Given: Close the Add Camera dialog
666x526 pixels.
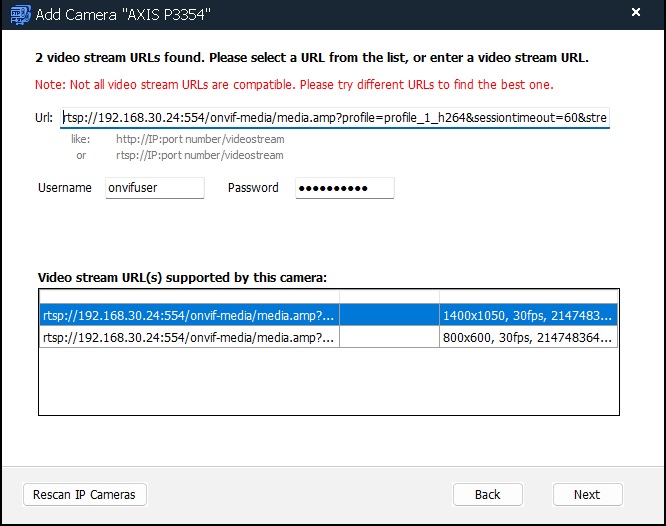Looking at the screenshot, I should [636, 14].
